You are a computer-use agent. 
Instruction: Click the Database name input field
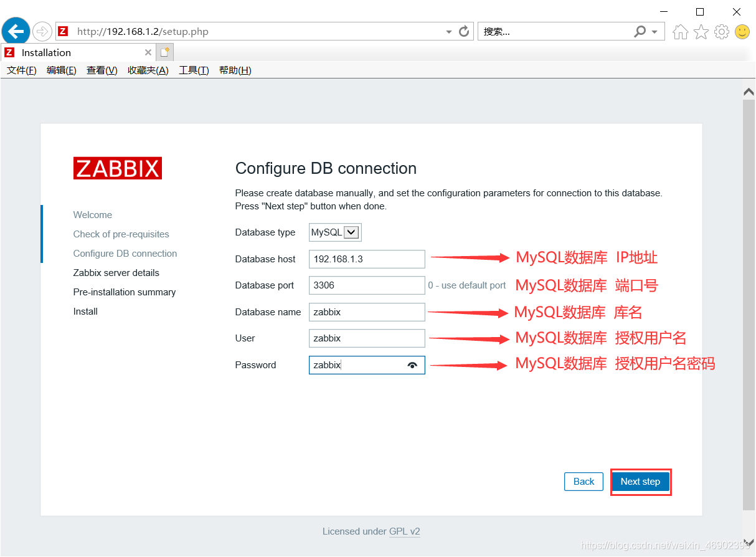[367, 312]
